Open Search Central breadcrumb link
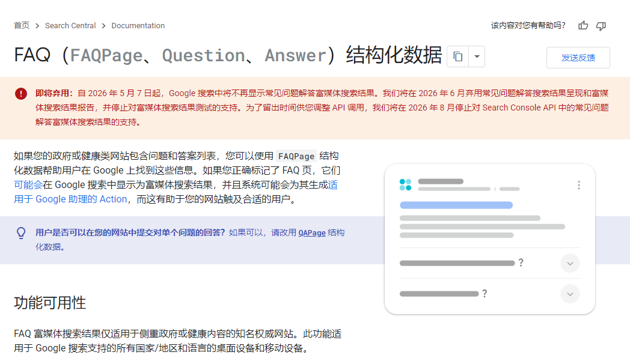This screenshot has height=364, width=630. (70, 26)
